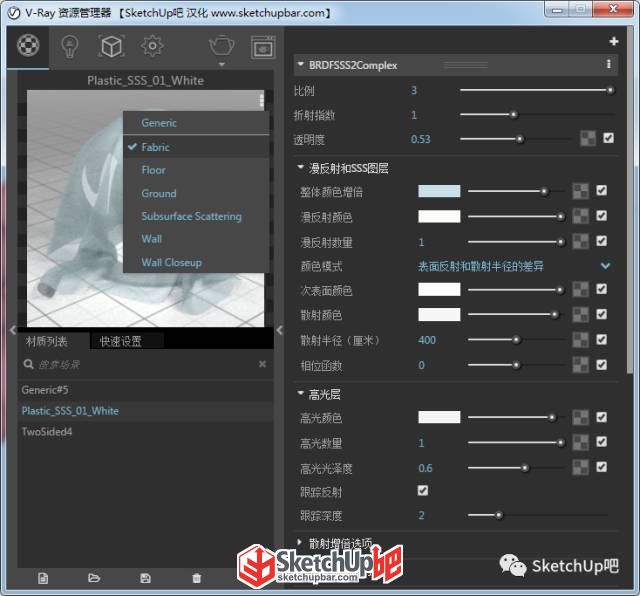Screen dimensions: 640x596
Task: Add a layer with plus icon
Action: coord(613,41)
